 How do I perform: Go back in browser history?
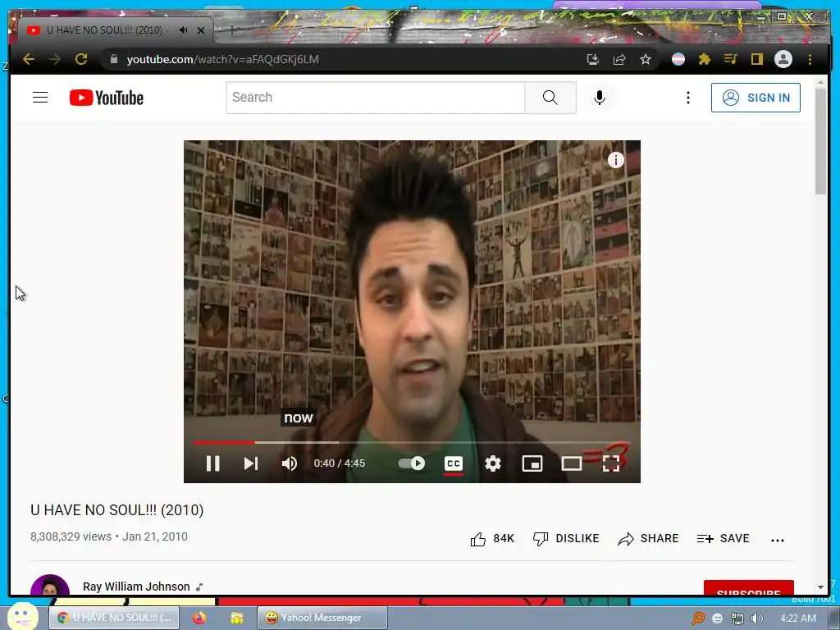click(x=29, y=59)
